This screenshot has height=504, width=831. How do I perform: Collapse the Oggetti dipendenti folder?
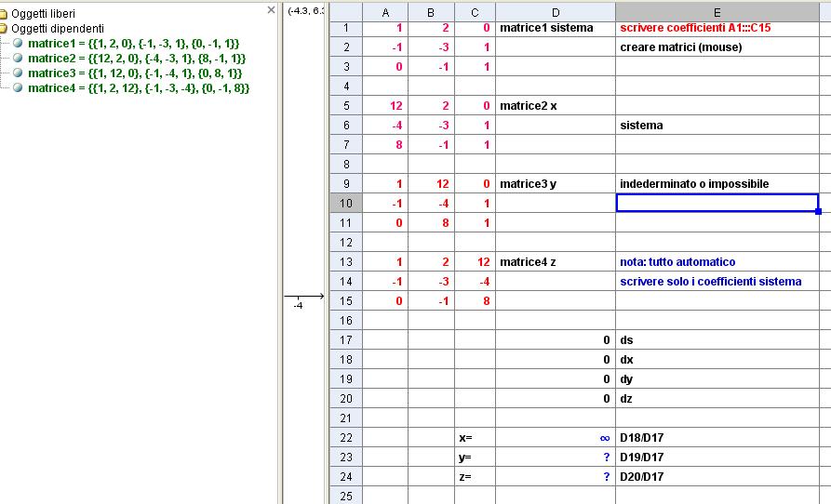[3, 29]
